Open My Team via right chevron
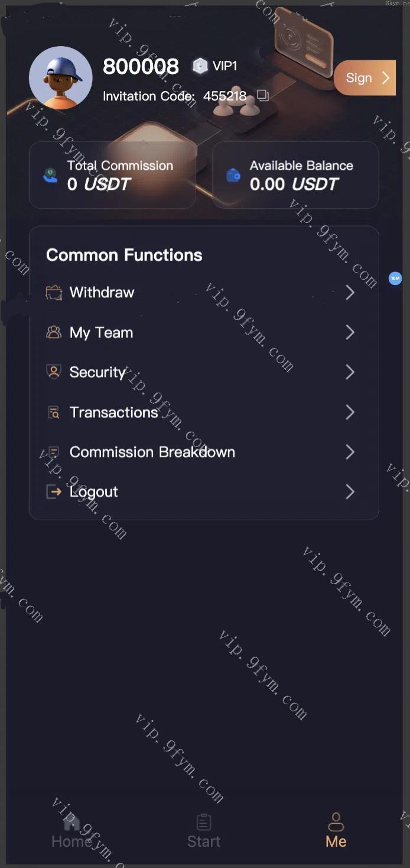The height and width of the screenshot is (868, 410). (x=350, y=332)
